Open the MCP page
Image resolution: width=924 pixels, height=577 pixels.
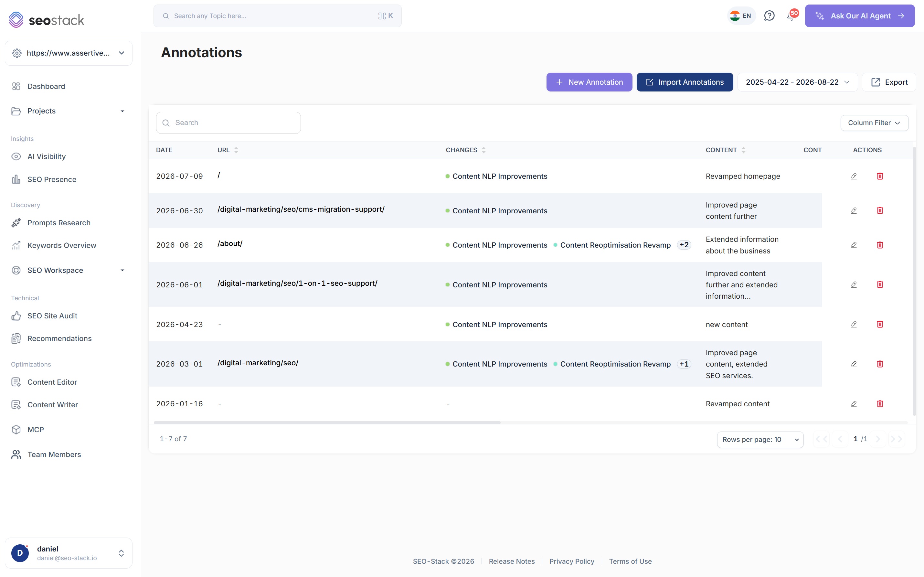point(36,430)
